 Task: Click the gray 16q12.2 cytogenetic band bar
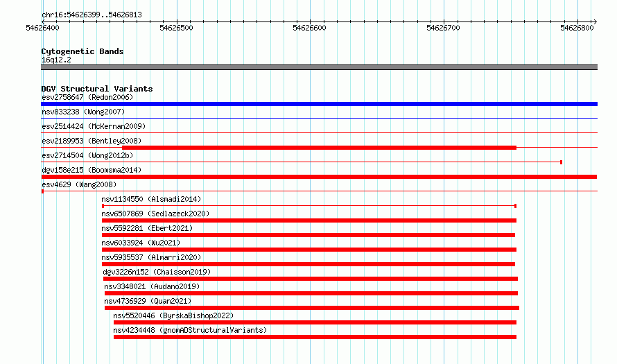pyautogui.click(x=319, y=67)
